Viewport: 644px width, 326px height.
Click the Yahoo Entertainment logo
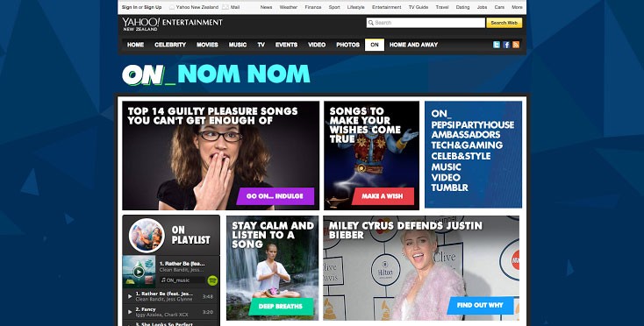coord(173,24)
